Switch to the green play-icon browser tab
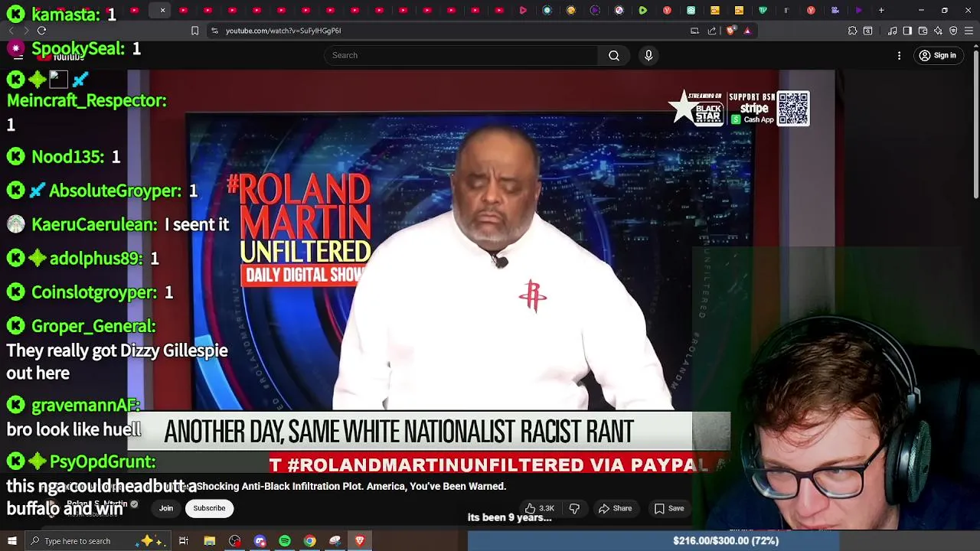 tap(642, 11)
